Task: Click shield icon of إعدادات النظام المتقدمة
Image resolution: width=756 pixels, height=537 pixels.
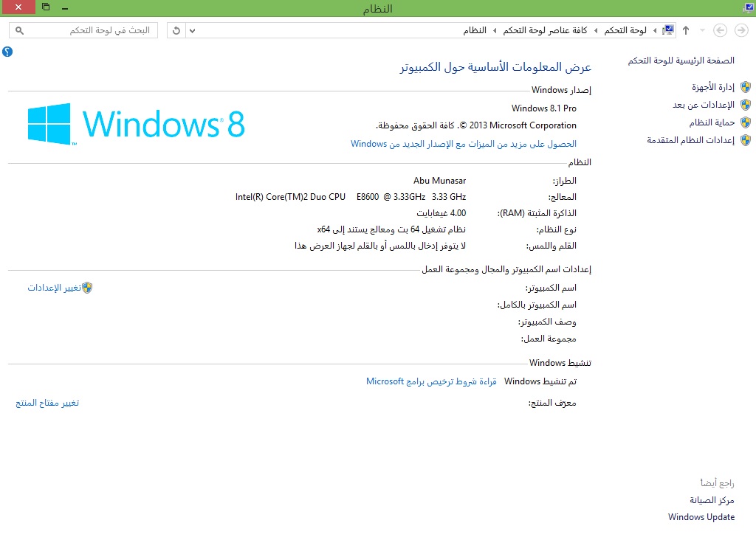Action: click(746, 140)
